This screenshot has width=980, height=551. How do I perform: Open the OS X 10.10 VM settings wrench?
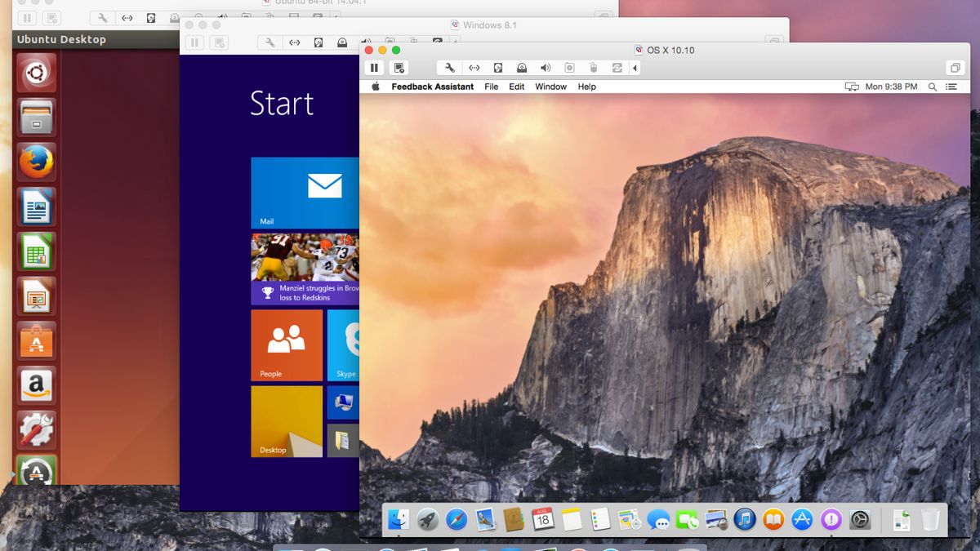point(449,68)
